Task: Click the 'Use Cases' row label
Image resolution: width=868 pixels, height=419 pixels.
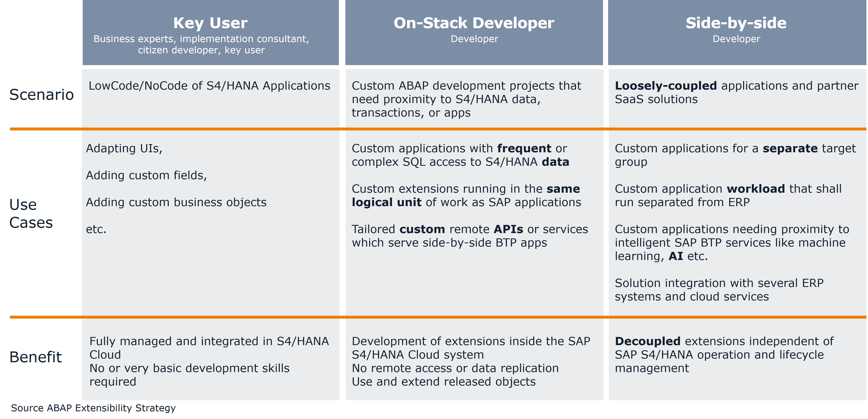Action: tap(31, 213)
